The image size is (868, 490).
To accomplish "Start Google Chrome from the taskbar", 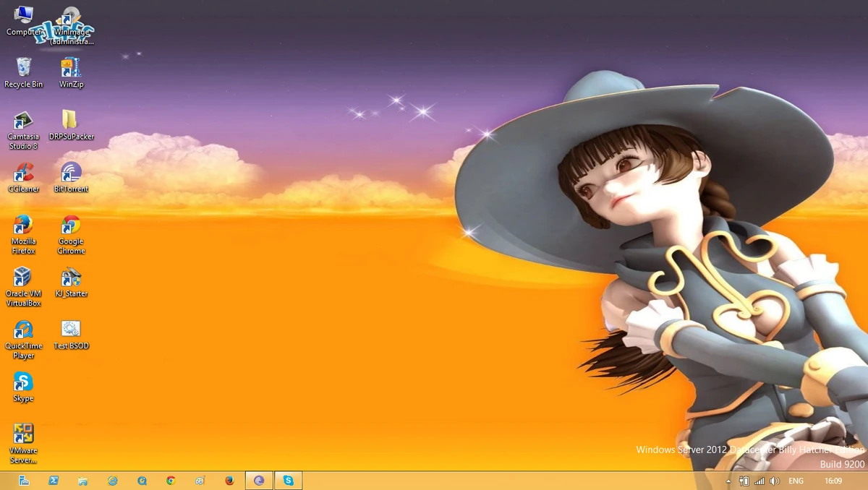I will click(171, 480).
